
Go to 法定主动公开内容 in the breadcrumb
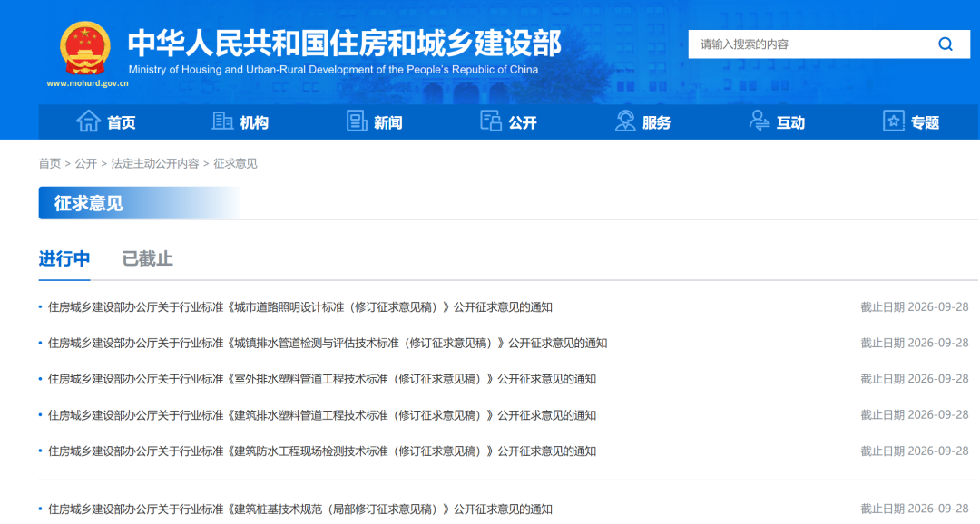[155, 163]
